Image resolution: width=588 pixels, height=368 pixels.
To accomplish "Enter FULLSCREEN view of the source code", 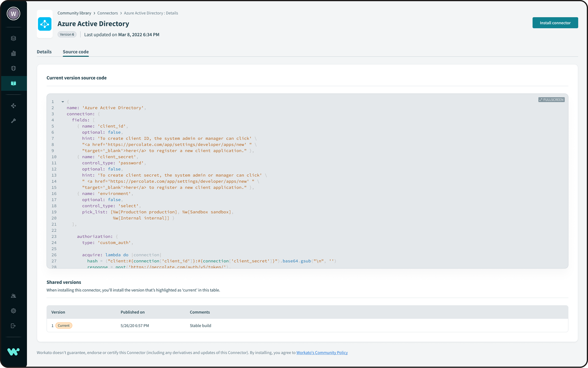I will 551,100.
